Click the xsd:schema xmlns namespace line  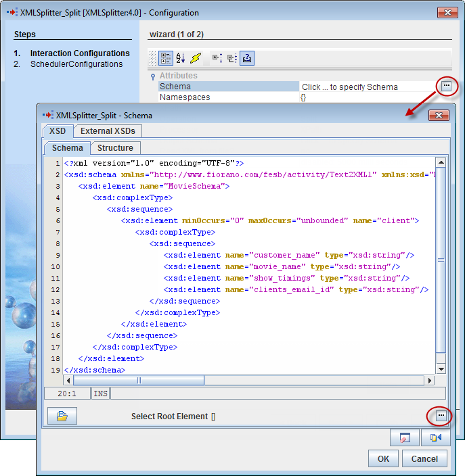pos(250,174)
